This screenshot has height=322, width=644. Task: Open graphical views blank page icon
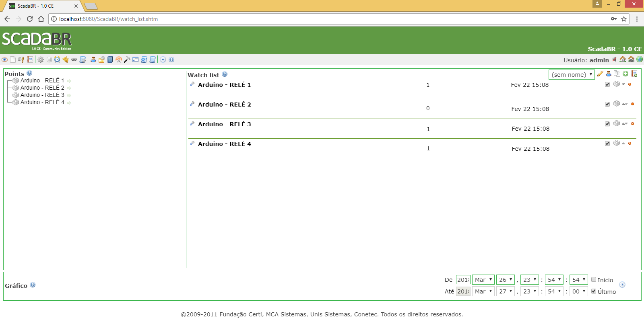(13, 59)
